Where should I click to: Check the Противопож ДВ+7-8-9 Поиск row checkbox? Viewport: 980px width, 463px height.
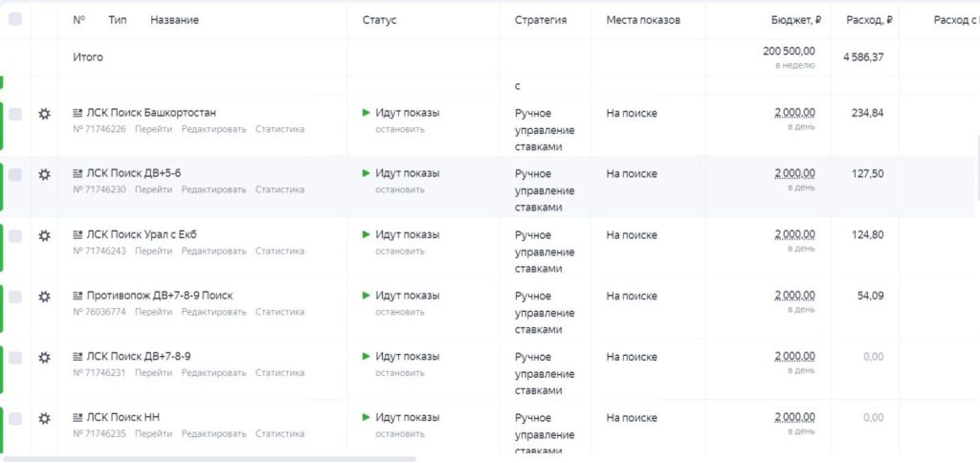tap(15, 297)
